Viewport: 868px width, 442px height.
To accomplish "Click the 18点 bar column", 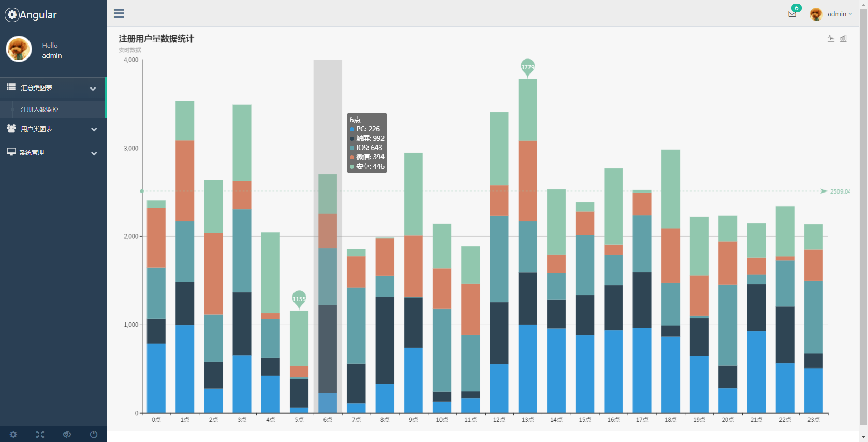I will click(670, 281).
